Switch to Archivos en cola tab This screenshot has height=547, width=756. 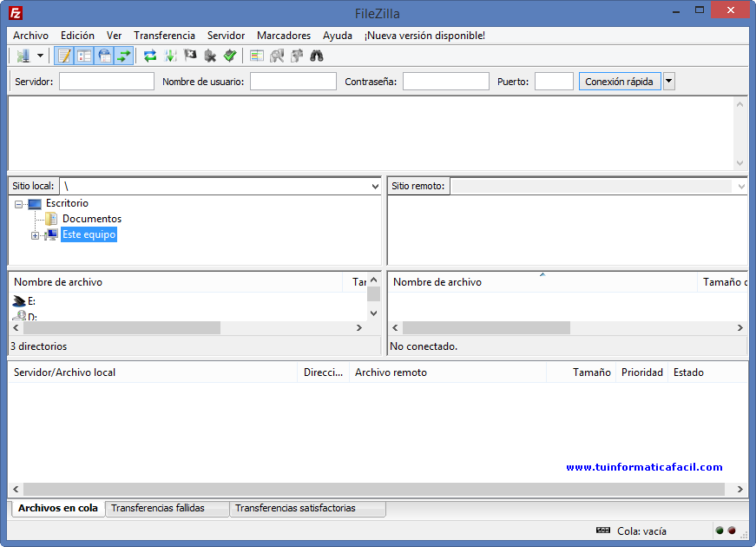coord(58,509)
